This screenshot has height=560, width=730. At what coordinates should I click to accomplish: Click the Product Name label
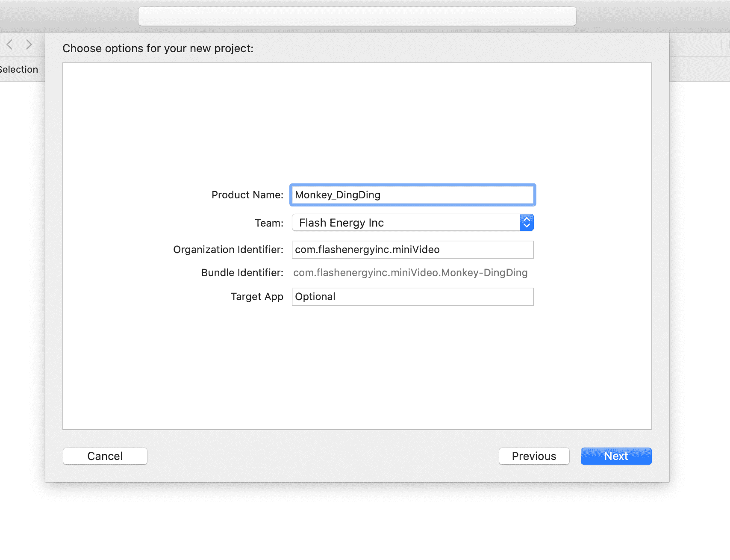click(247, 195)
